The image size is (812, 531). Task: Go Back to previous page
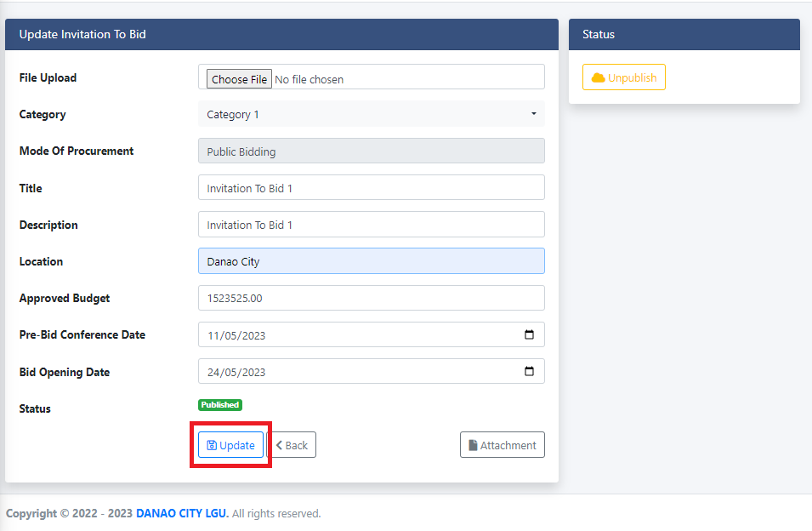point(294,445)
